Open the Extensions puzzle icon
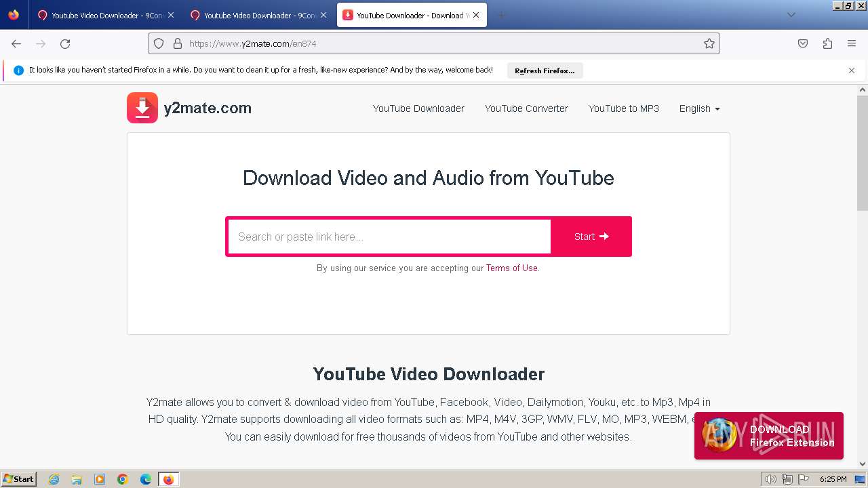 827,43
